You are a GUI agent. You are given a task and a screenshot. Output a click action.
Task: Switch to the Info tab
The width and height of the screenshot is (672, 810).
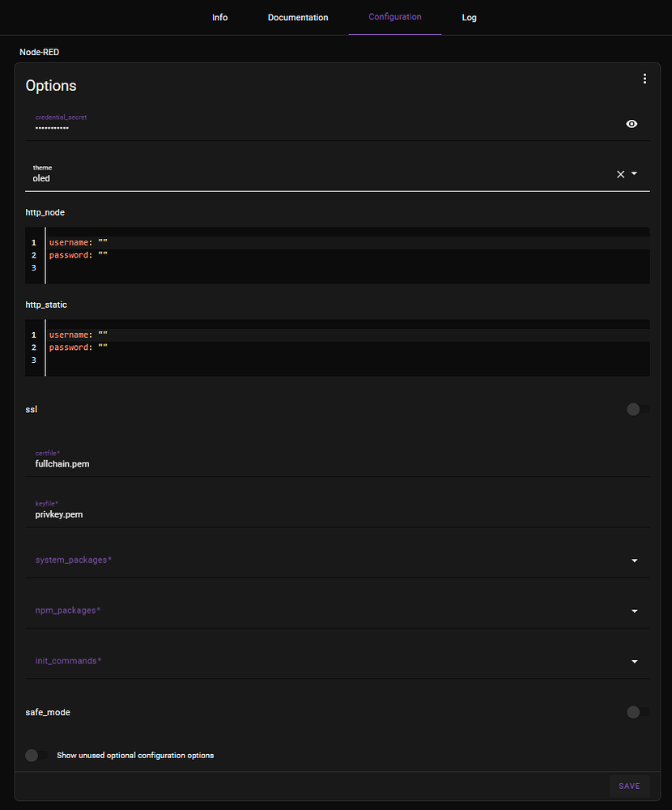coord(219,17)
